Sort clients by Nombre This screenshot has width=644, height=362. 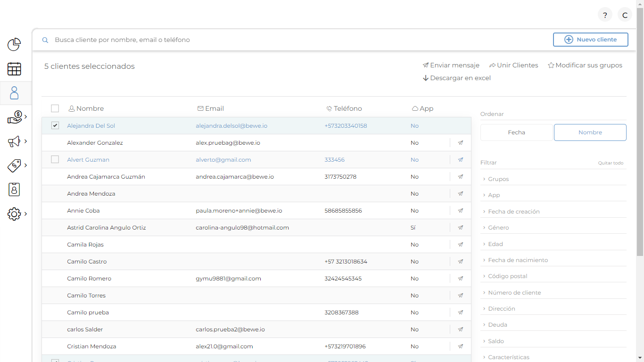pyautogui.click(x=590, y=132)
